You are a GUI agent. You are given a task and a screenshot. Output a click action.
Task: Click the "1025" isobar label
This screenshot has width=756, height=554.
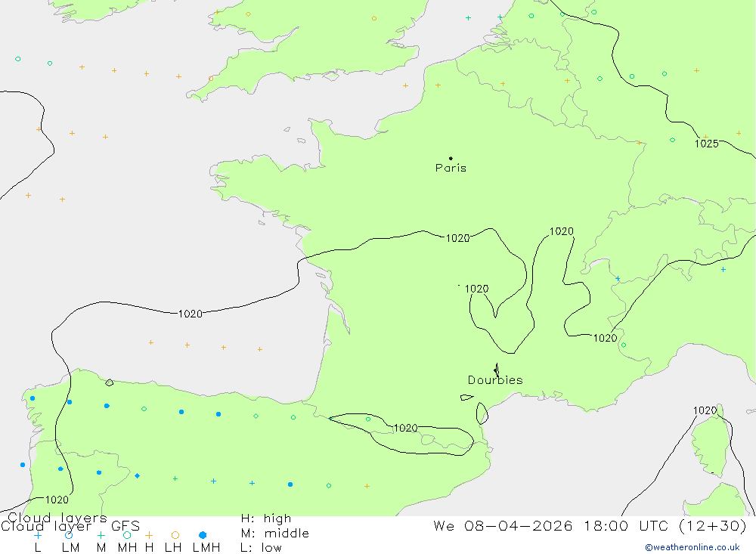click(706, 144)
